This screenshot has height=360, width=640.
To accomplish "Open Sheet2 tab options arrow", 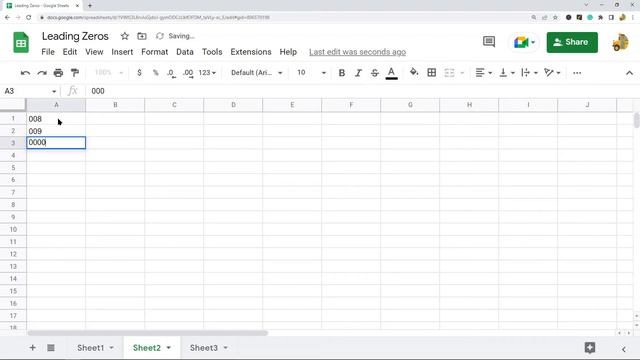I will (169, 348).
